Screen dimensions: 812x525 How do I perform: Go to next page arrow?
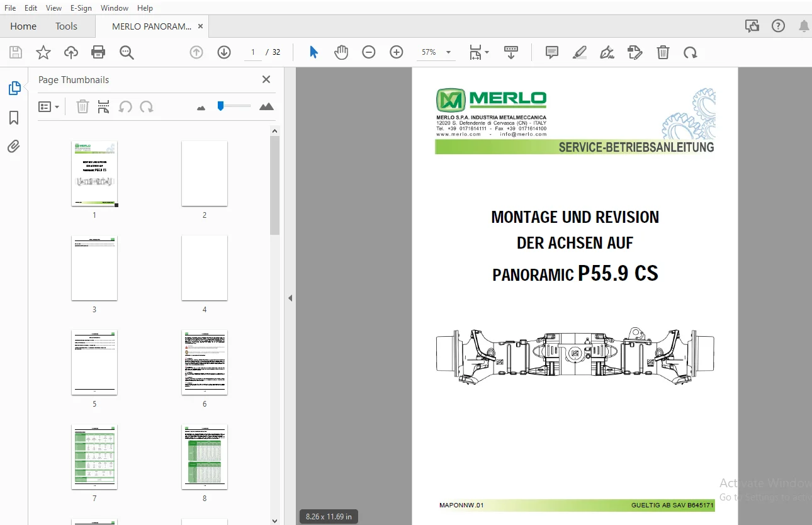[224, 52]
